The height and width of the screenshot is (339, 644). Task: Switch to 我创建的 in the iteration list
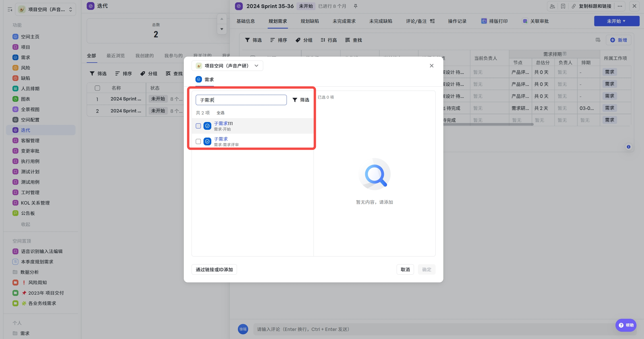pyautogui.click(x=144, y=56)
